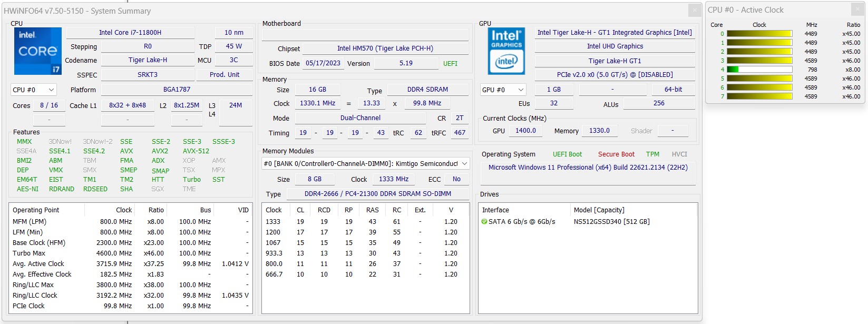Click the chipset value Intel HM570

coord(385,48)
